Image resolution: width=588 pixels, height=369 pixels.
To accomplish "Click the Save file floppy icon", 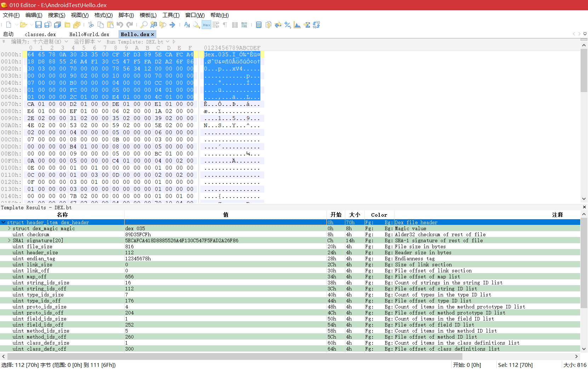I will point(39,25).
